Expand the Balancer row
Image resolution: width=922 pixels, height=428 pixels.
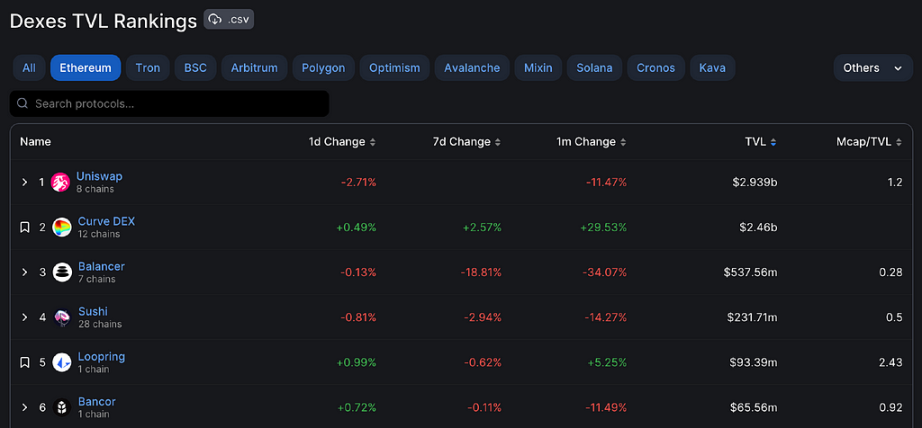click(25, 272)
